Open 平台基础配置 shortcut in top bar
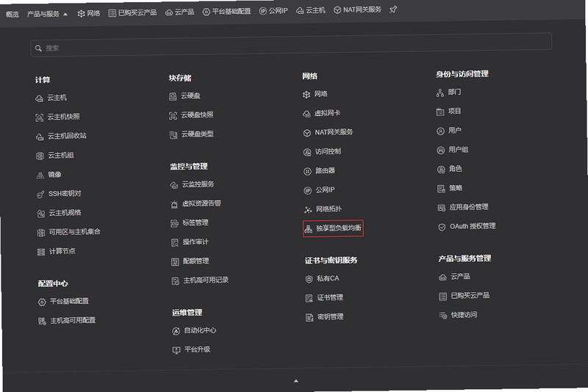This screenshot has height=392, width=588. [x=226, y=12]
